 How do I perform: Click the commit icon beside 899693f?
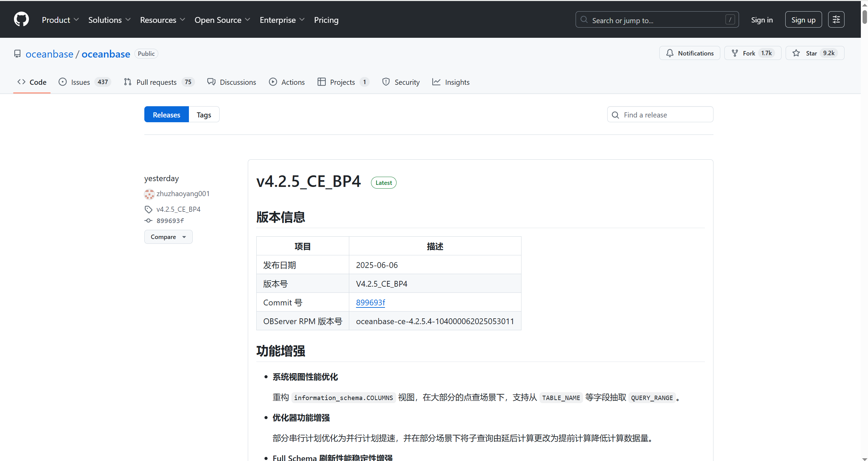pos(148,221)
